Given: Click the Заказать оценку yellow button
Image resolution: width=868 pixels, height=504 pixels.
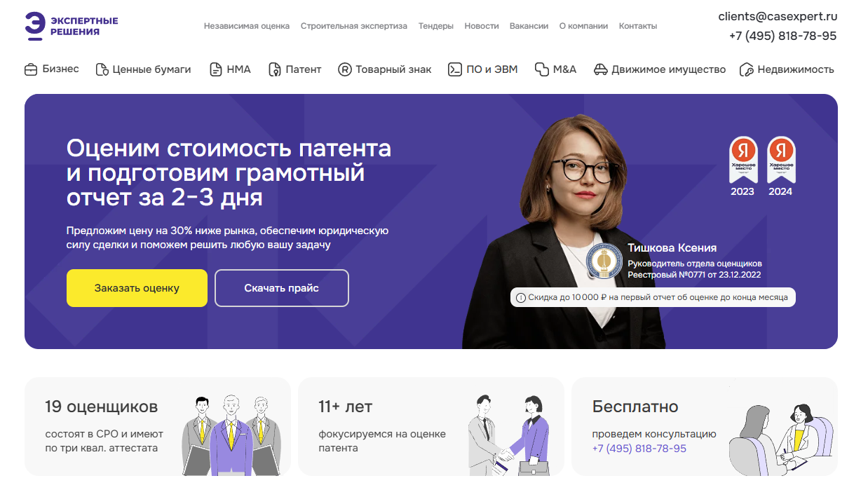Looking at the screenshot, I should tap(137, 288).
